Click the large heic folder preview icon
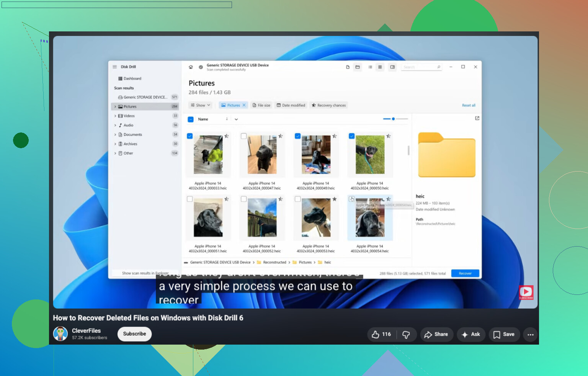This screenshot has width=588, height=376. point(447,155)
